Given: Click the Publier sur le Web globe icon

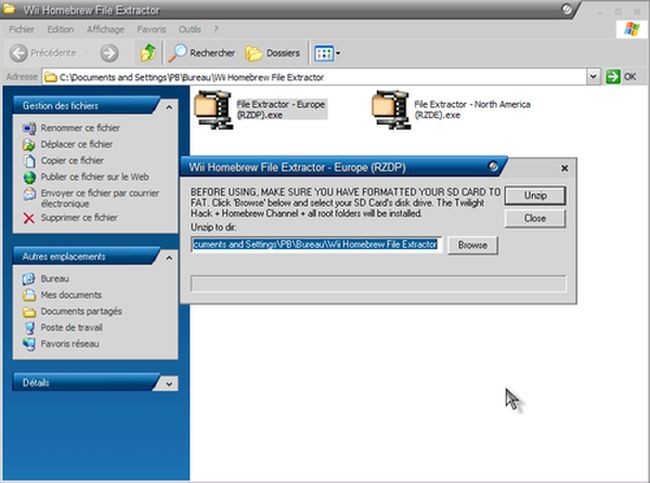Looking at the screenshot, I should tap(29, 177).
